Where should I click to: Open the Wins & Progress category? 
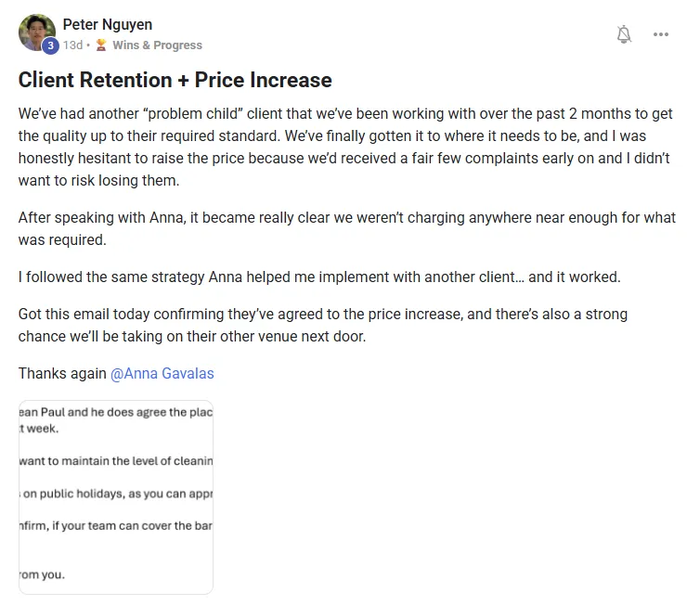[157, 45]
